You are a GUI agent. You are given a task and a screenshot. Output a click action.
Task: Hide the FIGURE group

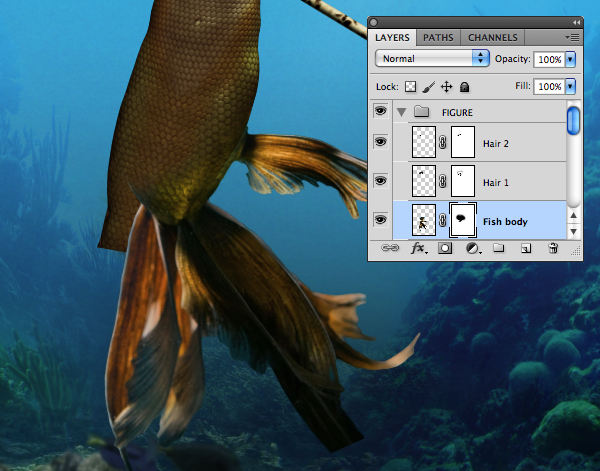tap(380, 111)
